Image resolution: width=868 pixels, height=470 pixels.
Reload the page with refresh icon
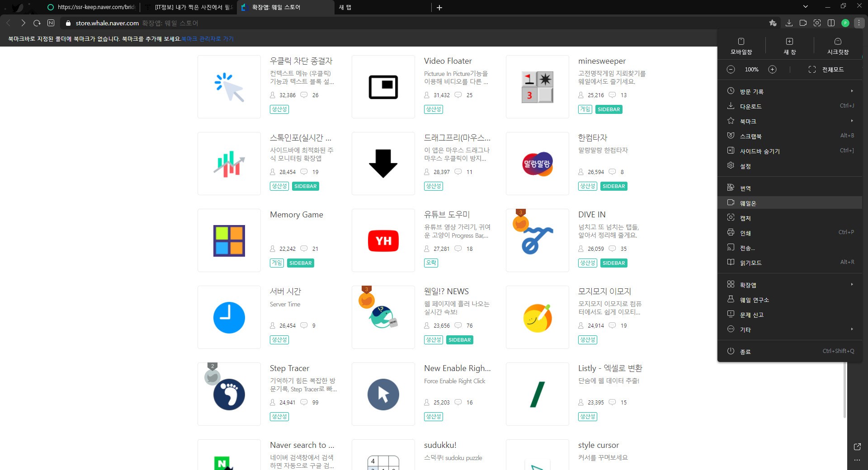click(x=37, y=23)
